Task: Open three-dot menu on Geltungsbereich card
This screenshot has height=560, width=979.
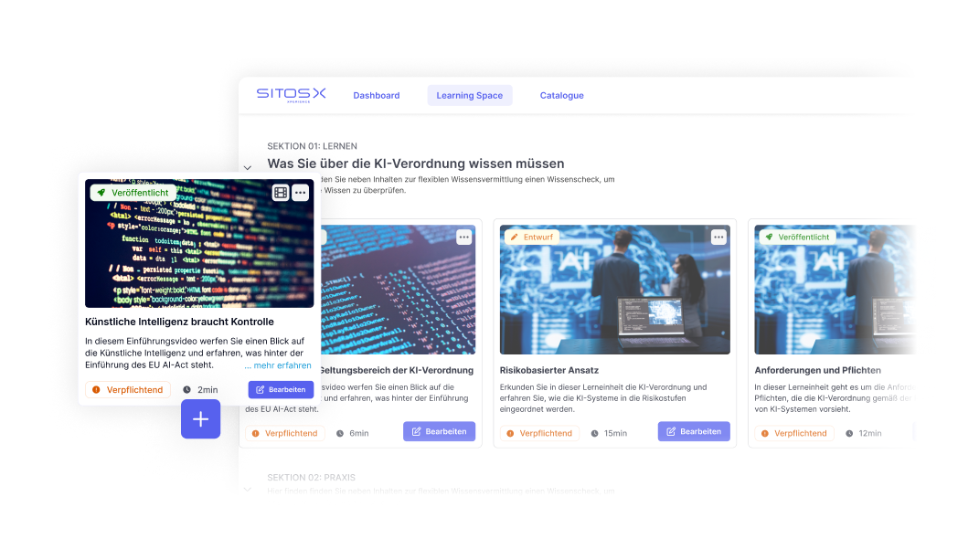Action: click(x=464, y=238)
